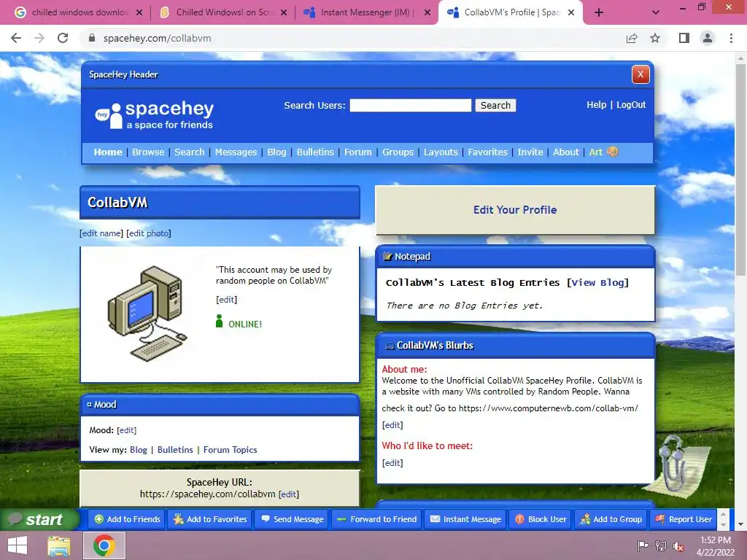This screenshot has height=560, width=747.
Task: Click Report User button
Action: [x=683, y=519]
